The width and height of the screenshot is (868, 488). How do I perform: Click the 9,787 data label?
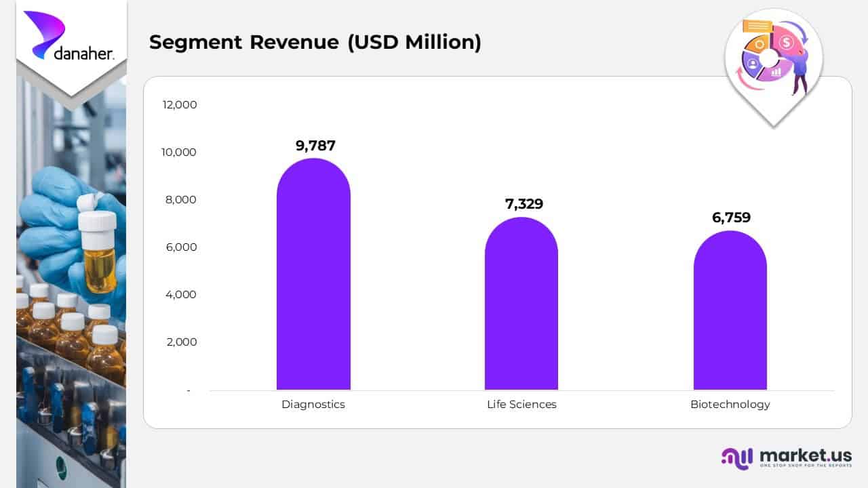click(313, 145)
